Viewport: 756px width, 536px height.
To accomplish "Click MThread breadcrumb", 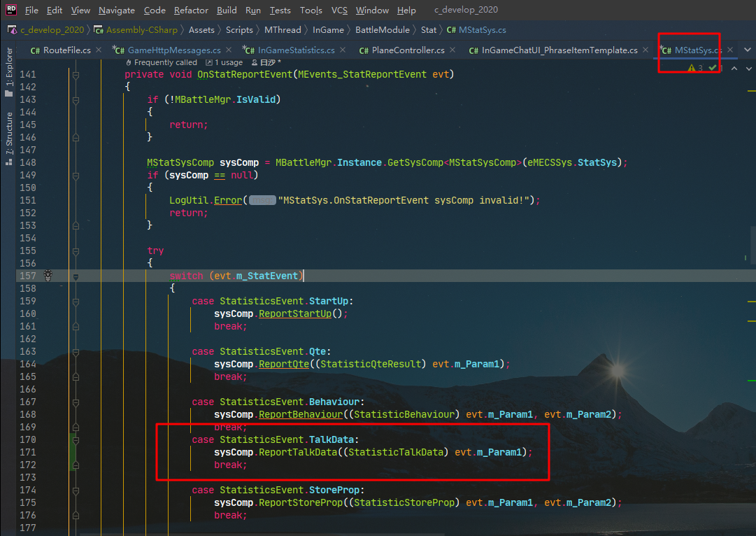I will tap(283, 30).
